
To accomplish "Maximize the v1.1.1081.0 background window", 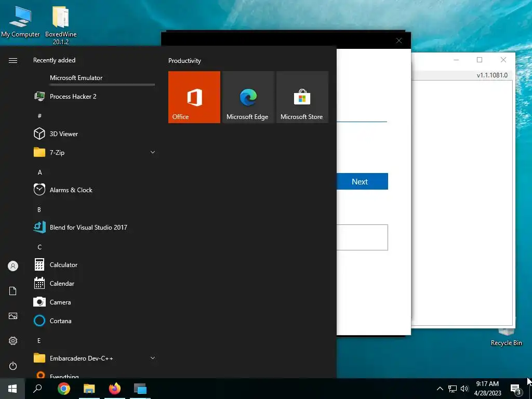I will click(x=480, y=60).
